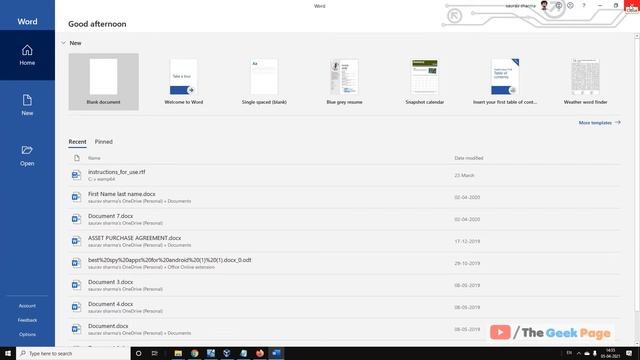
Task: Open the Open file section in sidebar
Action: [x=27, y=156]
